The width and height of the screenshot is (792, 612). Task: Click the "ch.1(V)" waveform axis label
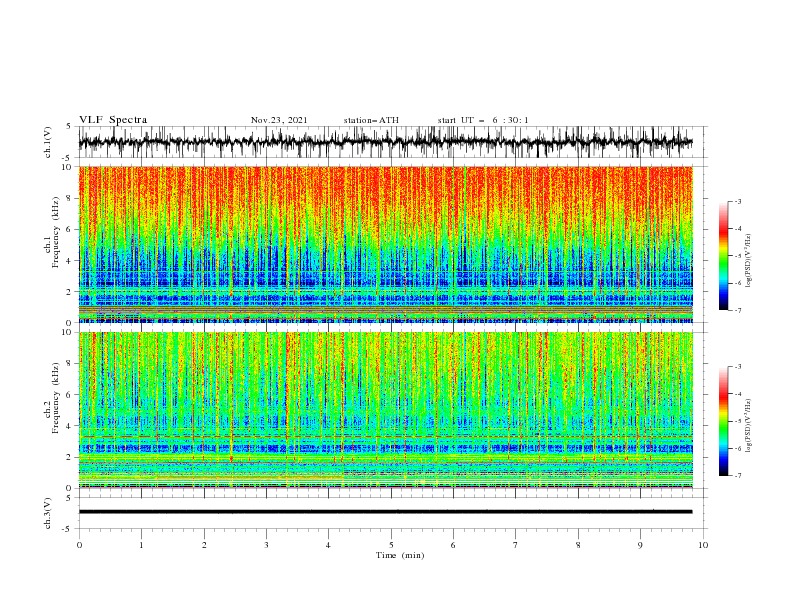point(48,142)
